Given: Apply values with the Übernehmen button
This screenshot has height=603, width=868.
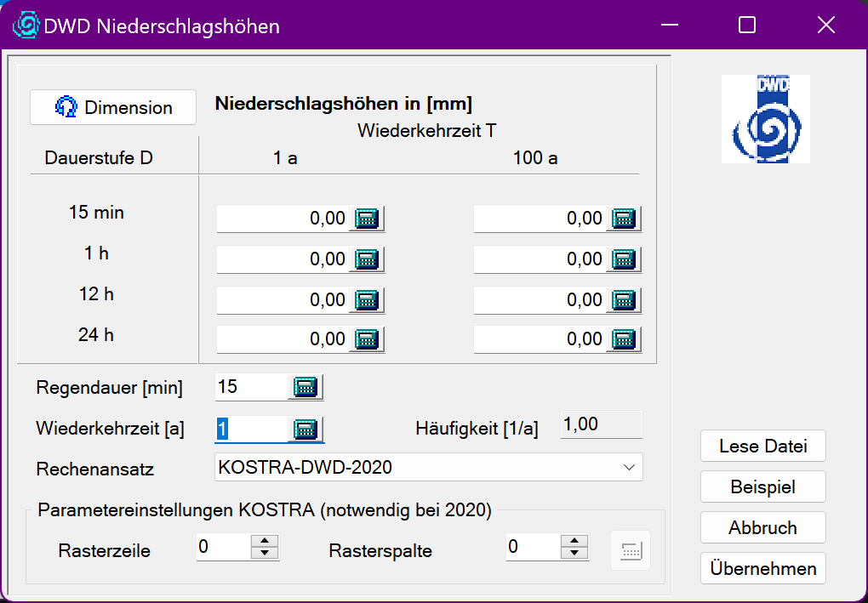Looking at the screenshot, I should coord(762,569).
